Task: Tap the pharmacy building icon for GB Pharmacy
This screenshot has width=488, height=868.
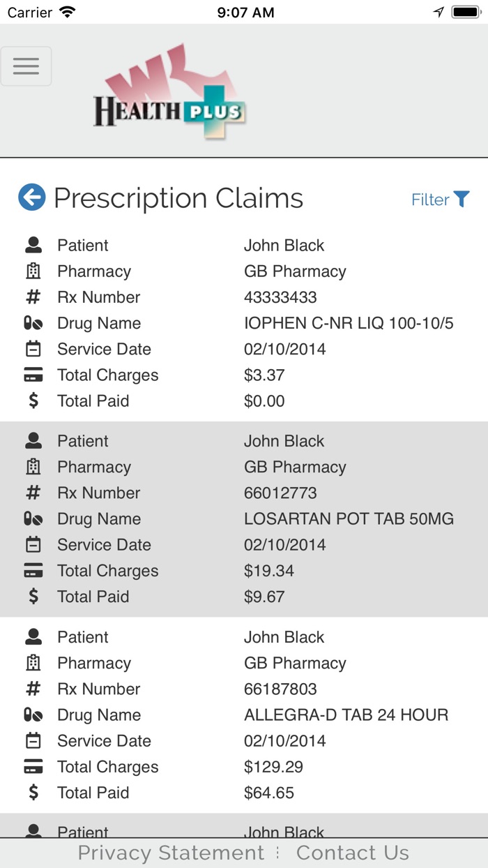Action: (32, 271)
